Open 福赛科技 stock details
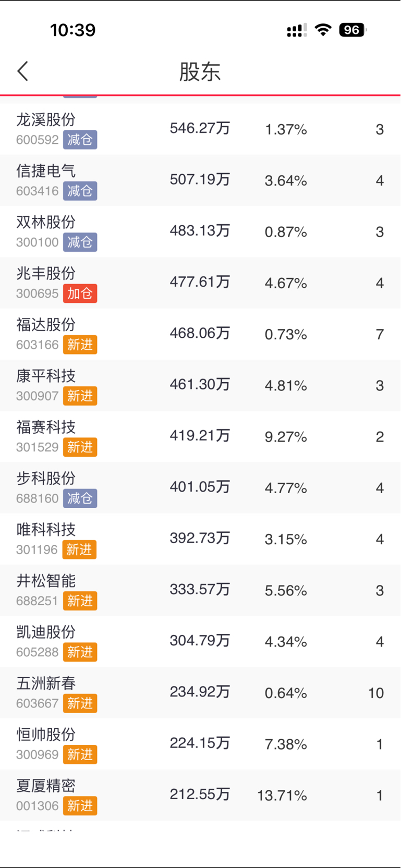Viewport: 401px width, 868px height. tap(46, 427)
